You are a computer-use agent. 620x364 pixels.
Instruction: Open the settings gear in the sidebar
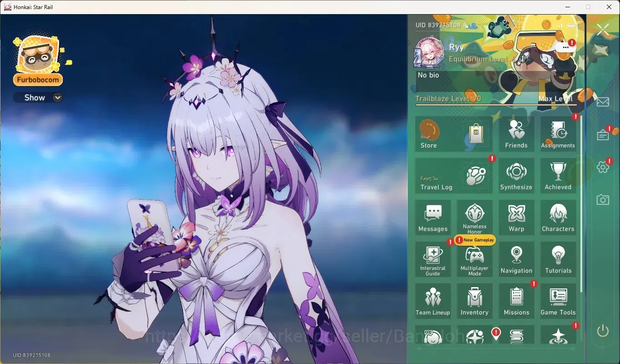click(603, 167)
